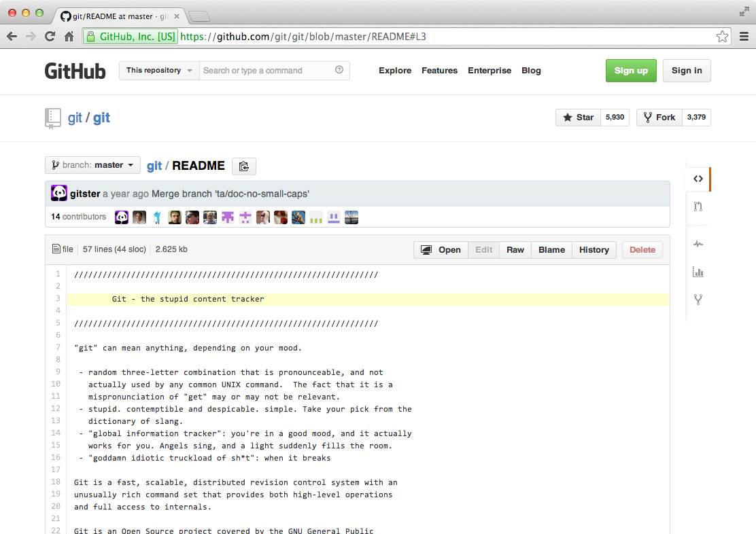
Task: Open the browser home icon
Action: click(69, 36)
